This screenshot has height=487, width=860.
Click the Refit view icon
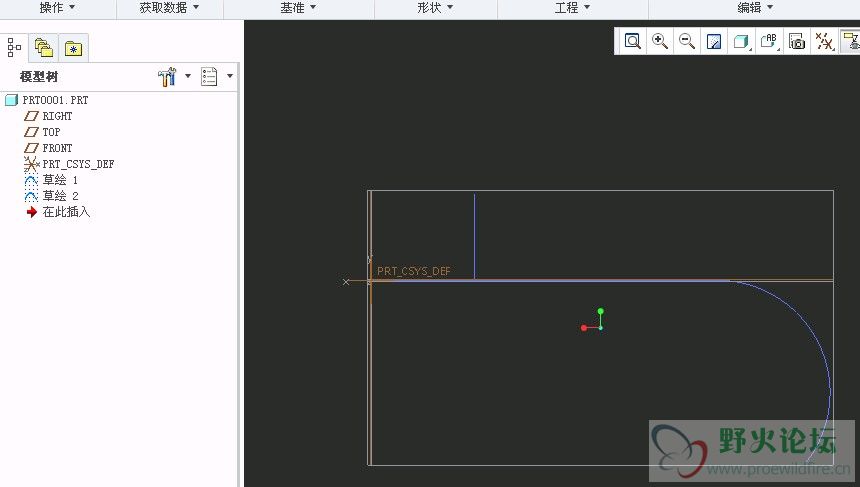[x=632, y=41]
